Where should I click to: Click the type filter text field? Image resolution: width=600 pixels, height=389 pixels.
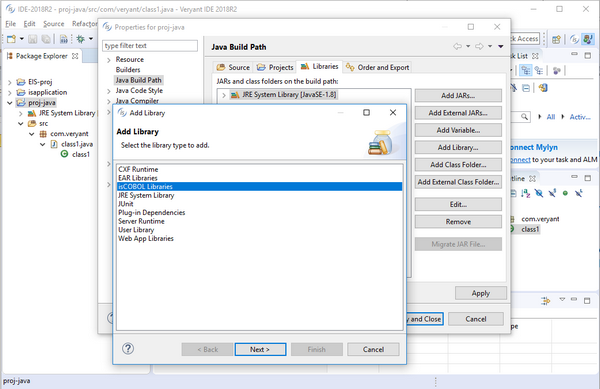150,46
